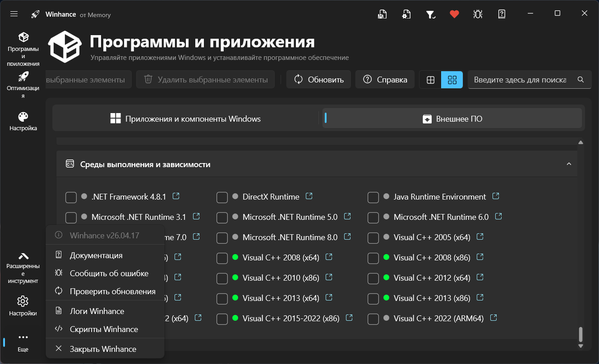Open external link for DirectX Runtime

click(x=309, y=196)
